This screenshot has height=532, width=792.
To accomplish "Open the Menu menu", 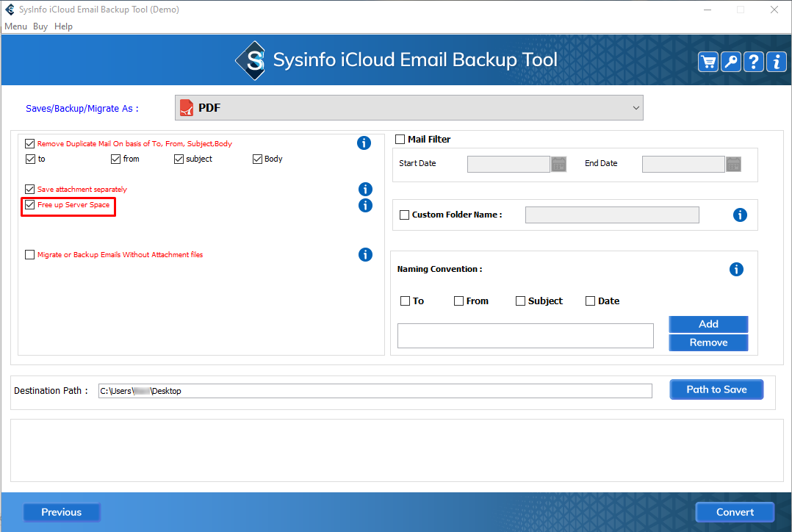I will pos(15,26).
